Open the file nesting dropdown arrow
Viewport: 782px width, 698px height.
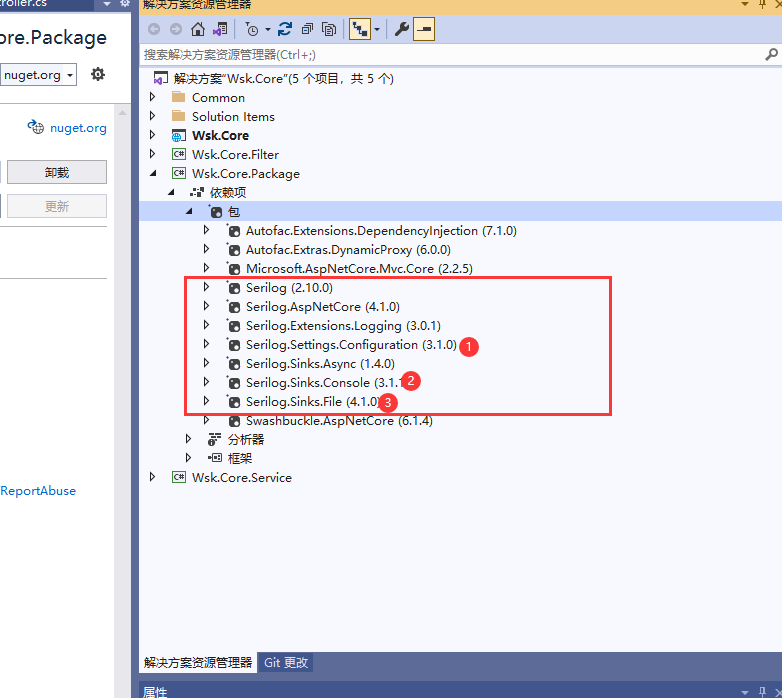pyautogui.click(x=377, y=30)
